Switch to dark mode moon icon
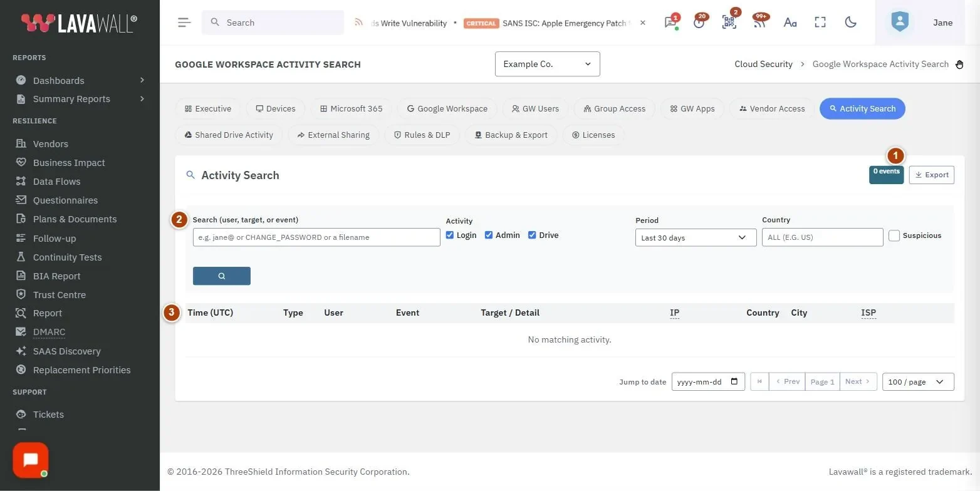This screenshot has height=491, width=980. click(x=850, y=23)
